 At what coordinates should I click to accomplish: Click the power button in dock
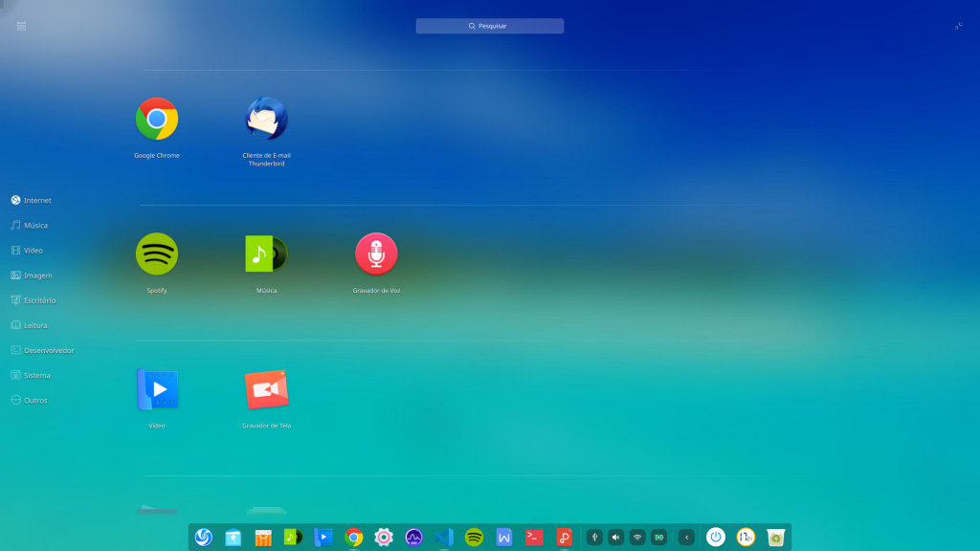tap(716, 538)
